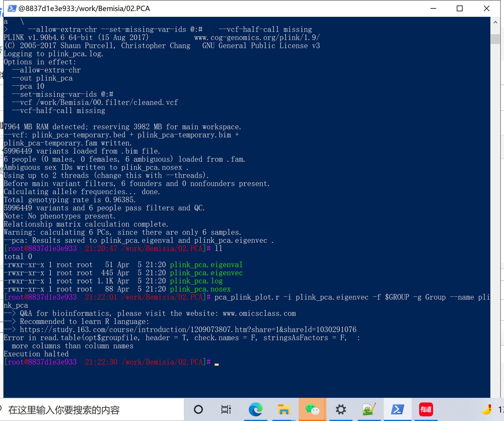The image size is (504, 421).
Task: Click the 21:20:47 prompt timestamp
Action: click(x=101, y=249)
